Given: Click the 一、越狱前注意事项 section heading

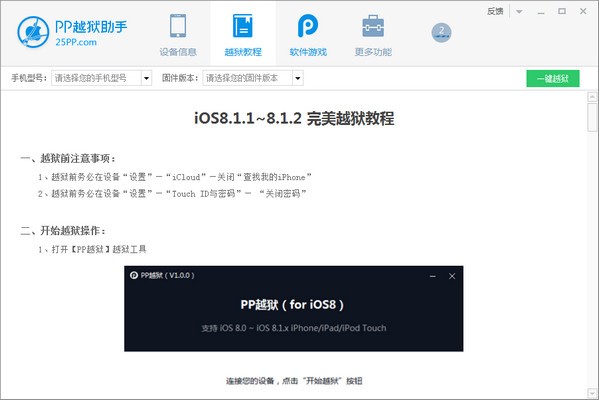Looking at the screenshot, I should tap(68, 158).
